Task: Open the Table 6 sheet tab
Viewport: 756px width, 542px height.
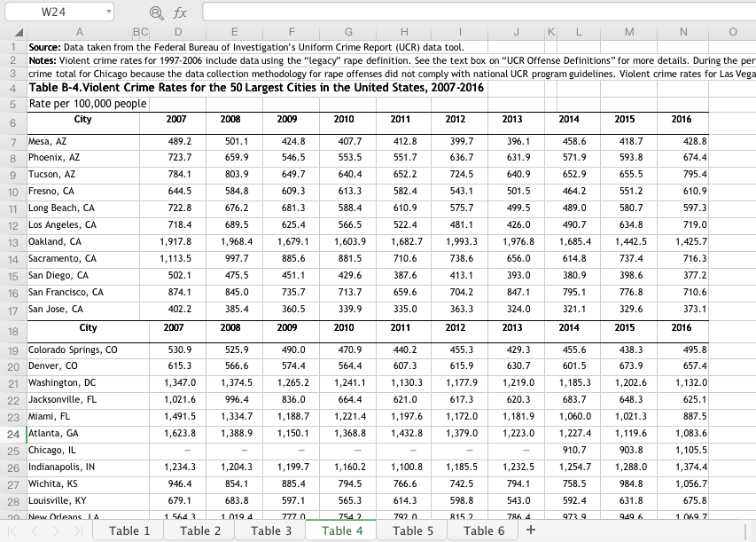Action: 484,530
